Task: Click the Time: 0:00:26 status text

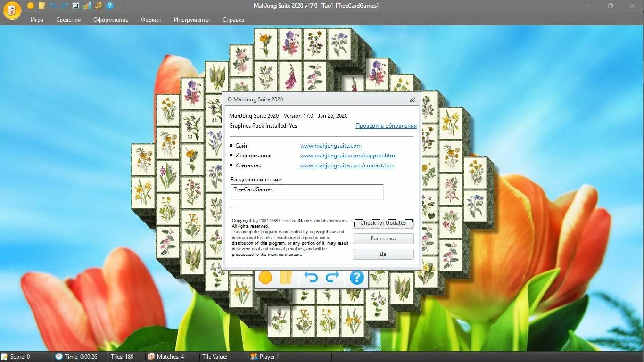Action: coord(81,357)
